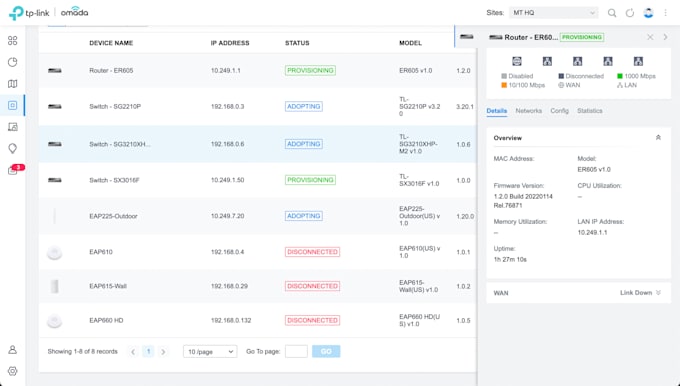Click the EAP610 access point icon
This screenshot has height=386, width=680.
pyautogui.click(x=55, y=252)
